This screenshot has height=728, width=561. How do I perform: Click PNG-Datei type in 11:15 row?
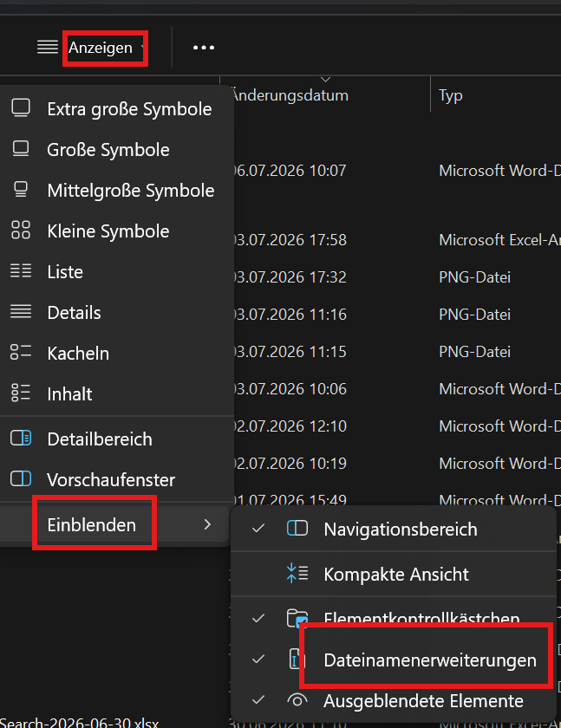[x=474, y=352]
